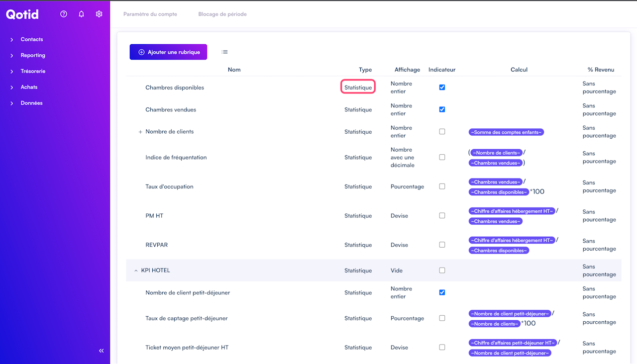Click the Ajouter une rubrique button
637x364 pixels.
[168, 52]
